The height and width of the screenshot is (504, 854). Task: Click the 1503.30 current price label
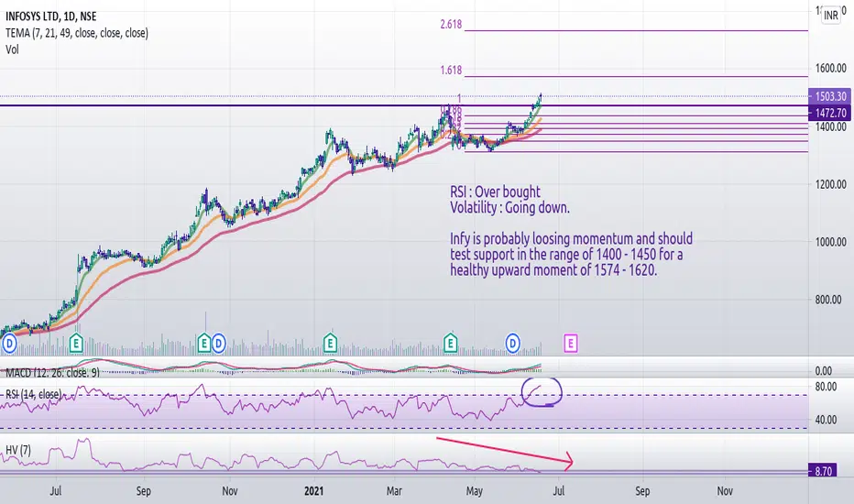[830, 96]
